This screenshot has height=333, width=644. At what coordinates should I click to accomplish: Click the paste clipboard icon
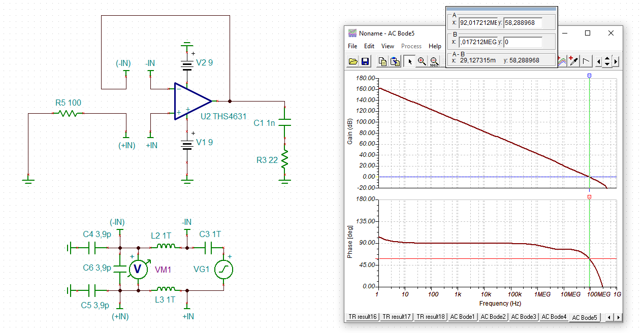point(394,61)
